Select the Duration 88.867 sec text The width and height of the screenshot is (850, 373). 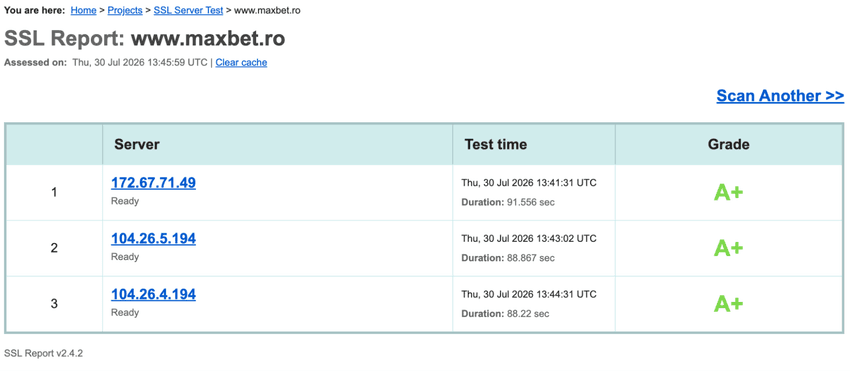coord(508,258)
